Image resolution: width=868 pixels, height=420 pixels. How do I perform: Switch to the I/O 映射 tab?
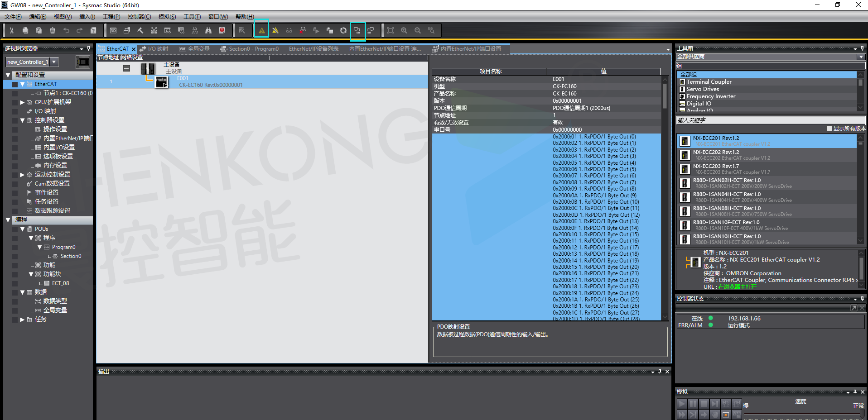point(154,49)
